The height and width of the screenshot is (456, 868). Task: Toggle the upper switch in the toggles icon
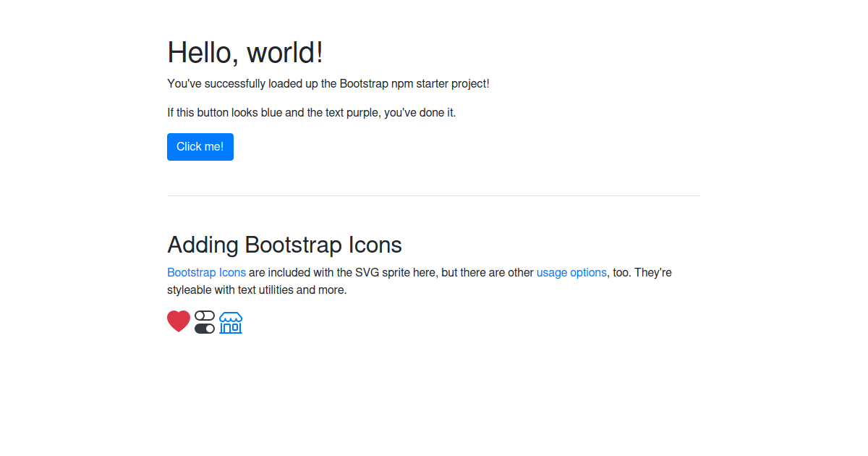205,315
